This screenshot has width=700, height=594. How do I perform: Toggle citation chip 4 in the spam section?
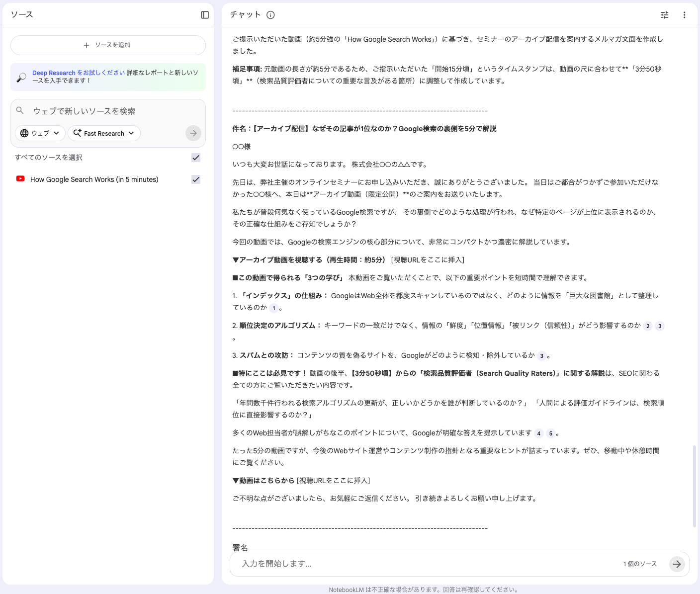tap(538, 433)
